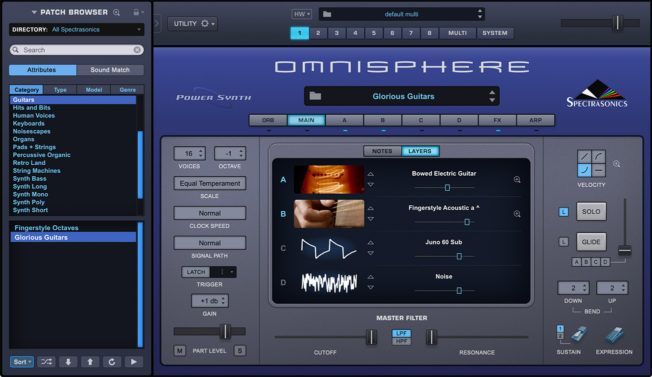Select part 2 button
The height and width of the screenshot is (377, 652).
318,33
